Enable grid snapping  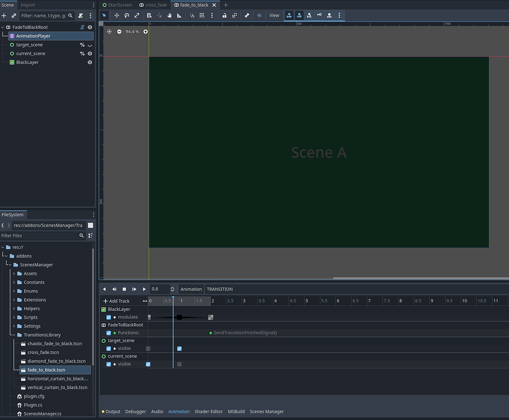pyautogui.click(x=203, y=15)
